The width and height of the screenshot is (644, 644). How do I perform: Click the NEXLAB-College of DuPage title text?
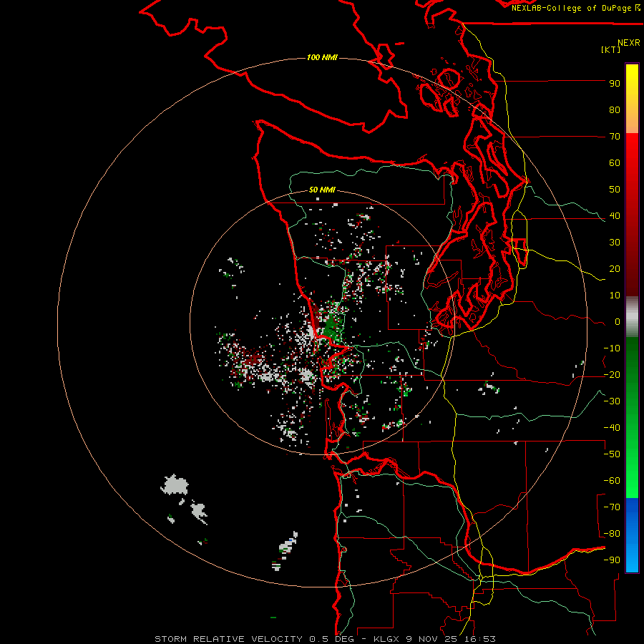pyautogui.click(x=571, y=8)
